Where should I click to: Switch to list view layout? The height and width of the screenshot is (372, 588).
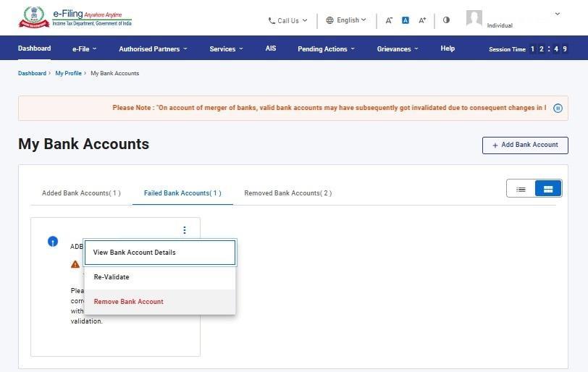point(521,189)
